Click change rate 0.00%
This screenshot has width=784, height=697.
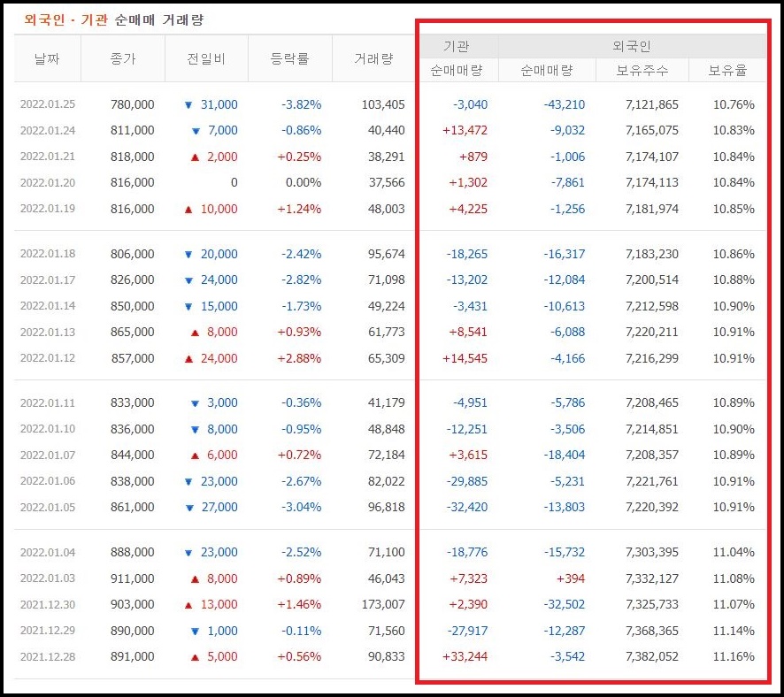tap(304, 182)
